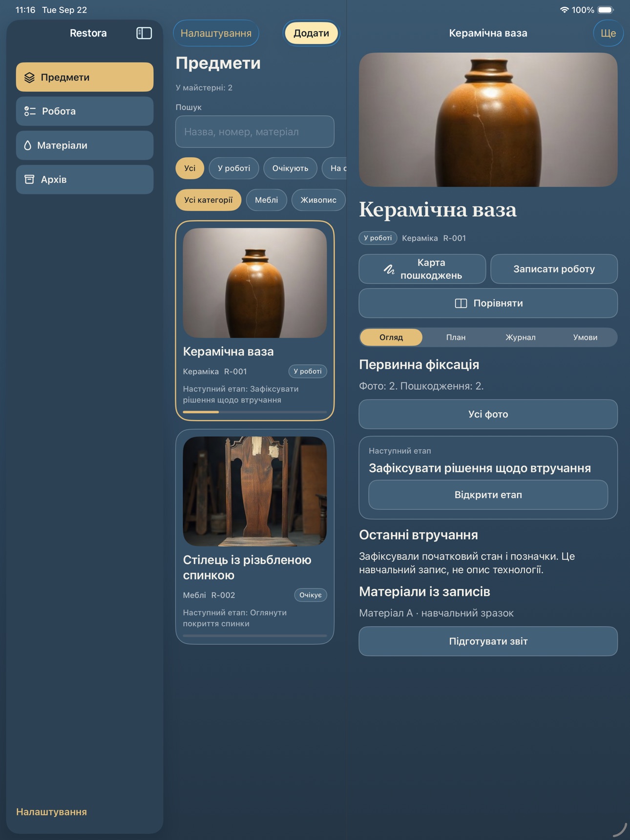Click the vase card progress bar

click(x=255, y=412)
